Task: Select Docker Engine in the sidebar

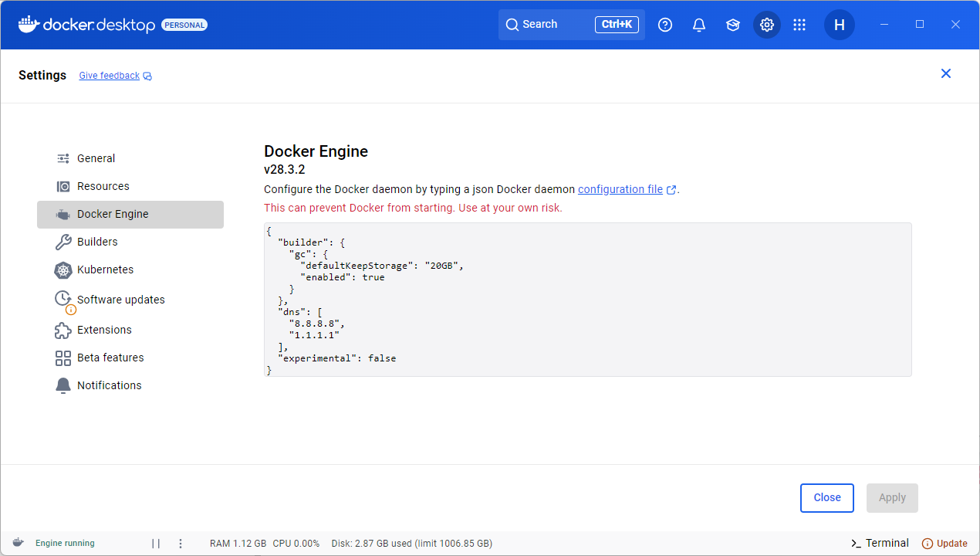Action: (130, 214)
